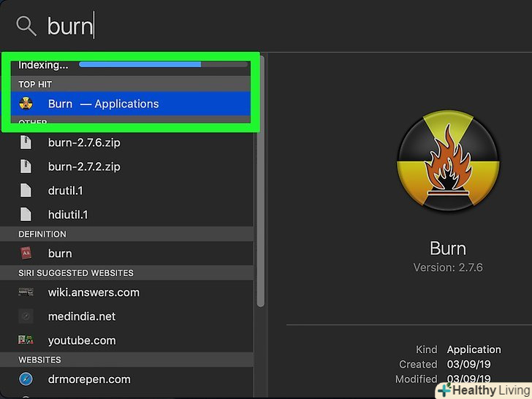Click the SIRI SUGGESTED WEBSITES header
Image resolution: width=532 pixels, height=399 pixels.
click(126, 273)
